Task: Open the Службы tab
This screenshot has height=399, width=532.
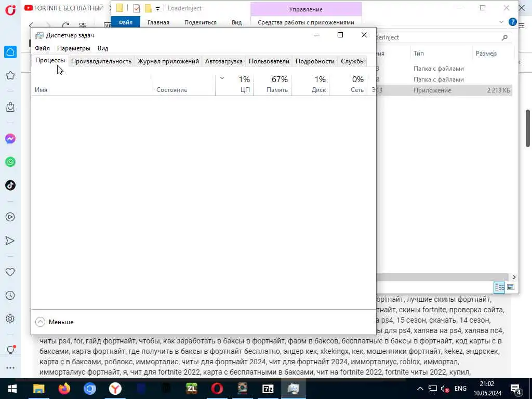Action: click(353, 61)
